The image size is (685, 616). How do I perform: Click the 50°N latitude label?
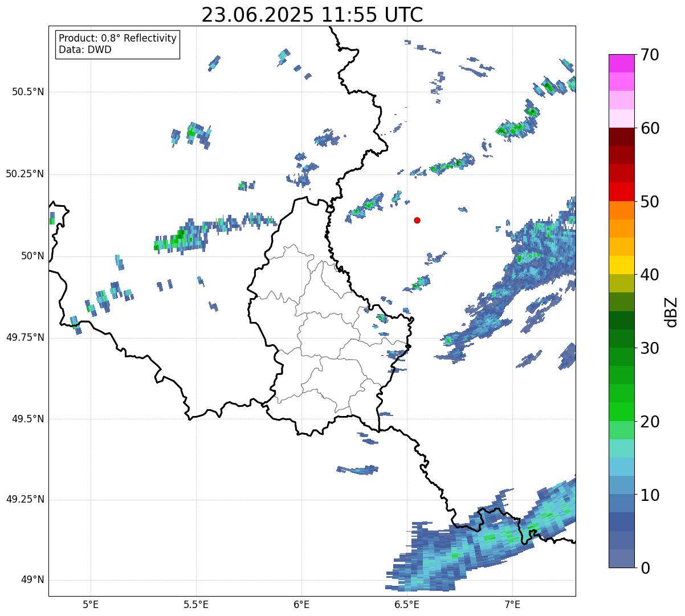32,256
